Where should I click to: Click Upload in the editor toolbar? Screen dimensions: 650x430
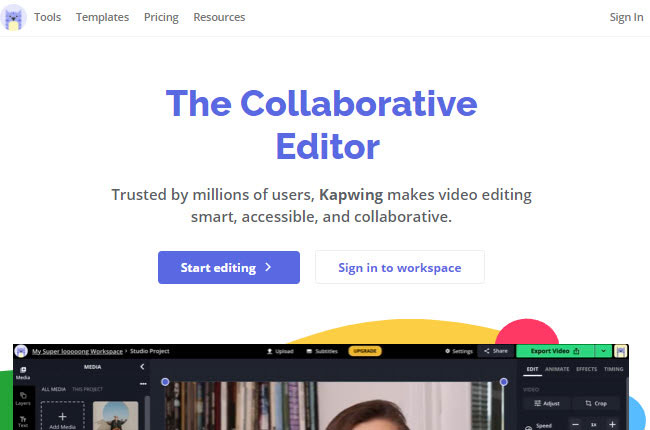[280, 351]
